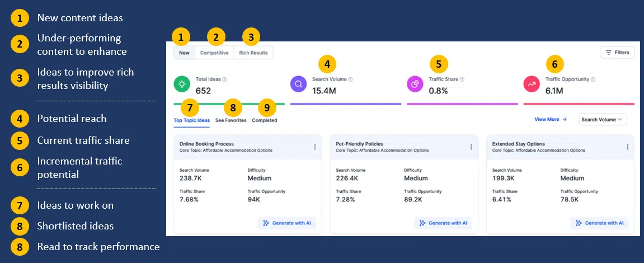Click the green Total Ideas lightbulb icon
The height and width of the screenshot is (263, 644).
[182, 84]
